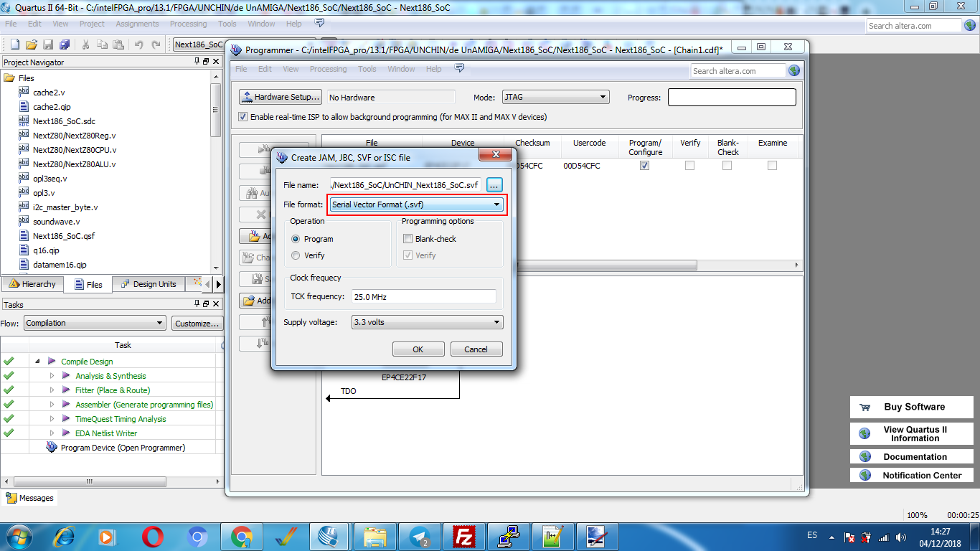
Task: Click Cancel in the Create file dialog
Action: tap(476, 349)
